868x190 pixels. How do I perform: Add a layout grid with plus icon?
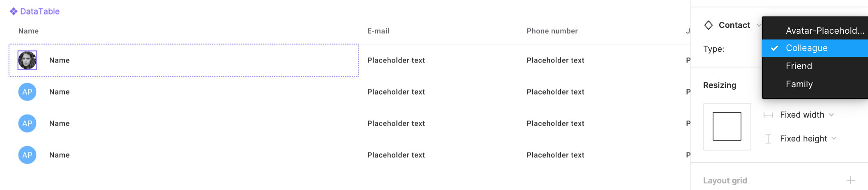click(x=851, y=180)
